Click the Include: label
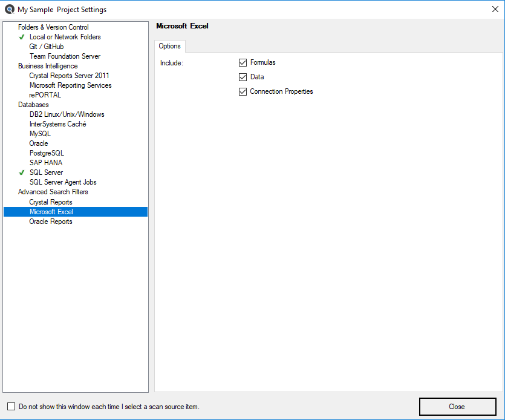The width and height of the screenshot is (505, 420). tap(172, 63)
